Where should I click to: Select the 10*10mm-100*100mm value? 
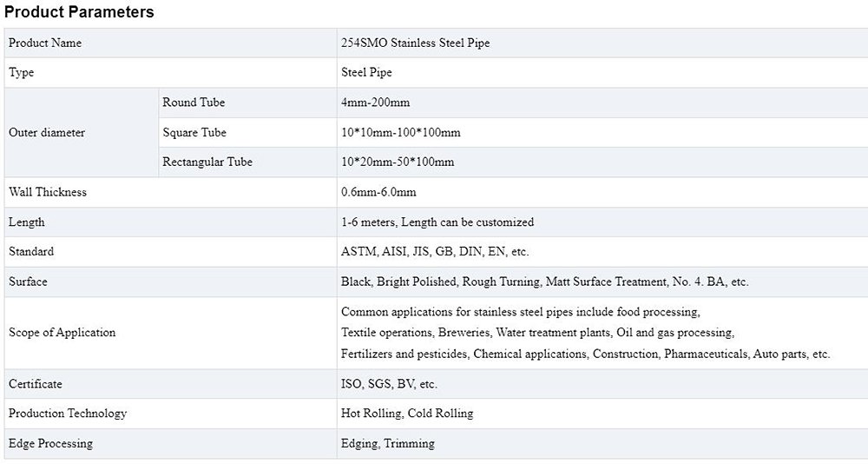tap(400, 133)
